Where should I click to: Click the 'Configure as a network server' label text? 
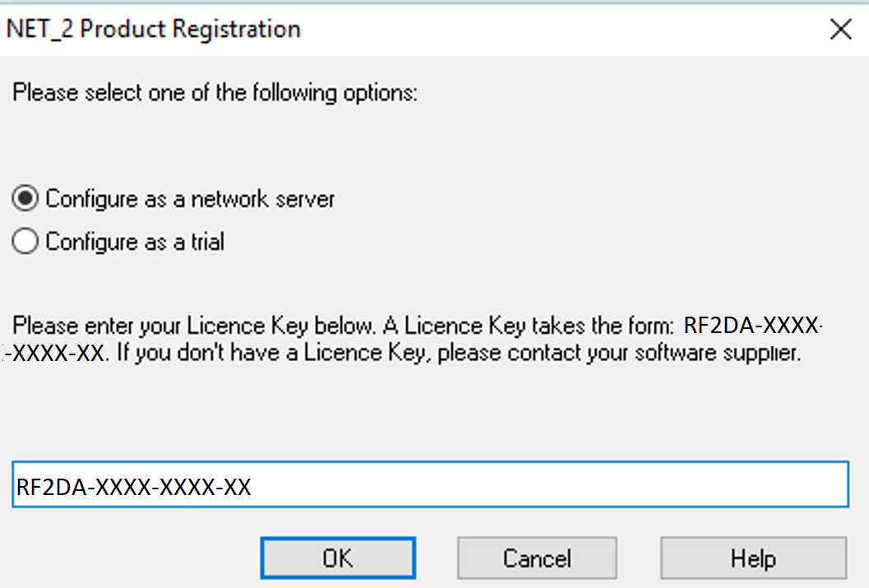click(x=190, y=199)
